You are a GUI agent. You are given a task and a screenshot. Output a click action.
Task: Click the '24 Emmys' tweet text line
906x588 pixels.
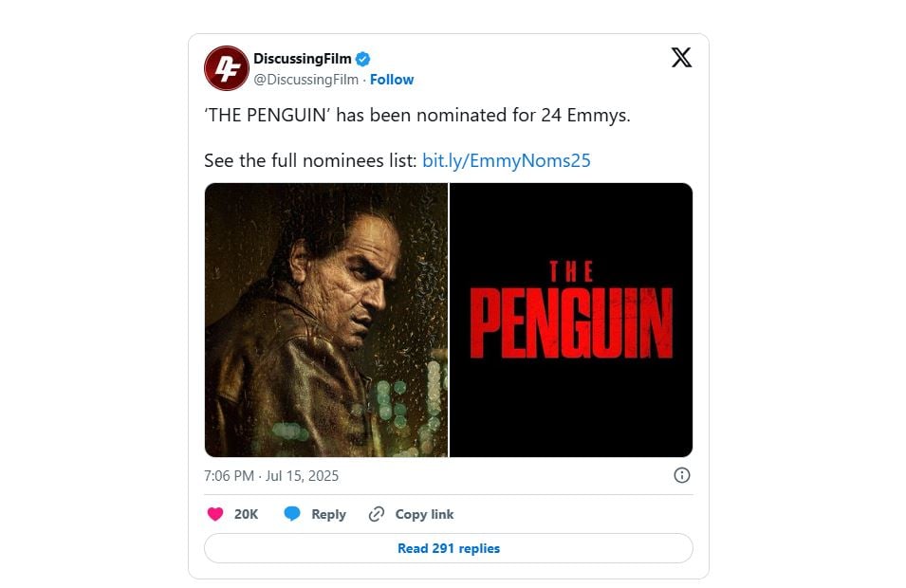[x=417, y=116]
